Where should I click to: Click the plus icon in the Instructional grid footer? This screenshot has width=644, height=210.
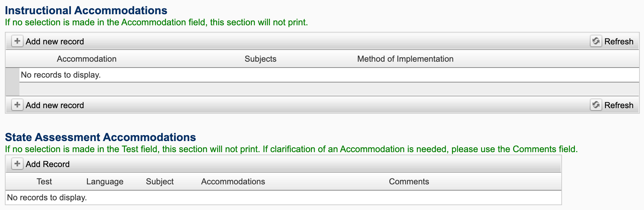(17, 105)
